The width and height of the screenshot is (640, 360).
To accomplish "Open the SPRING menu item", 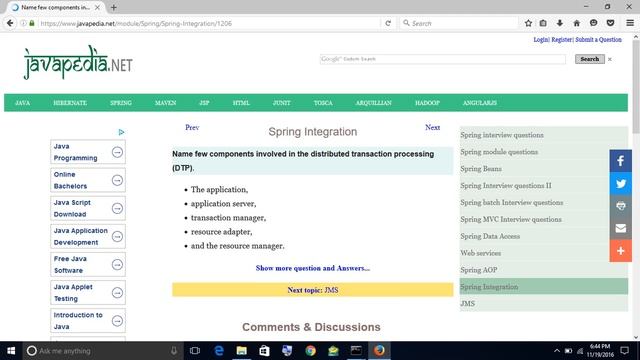I will point(121,103).
